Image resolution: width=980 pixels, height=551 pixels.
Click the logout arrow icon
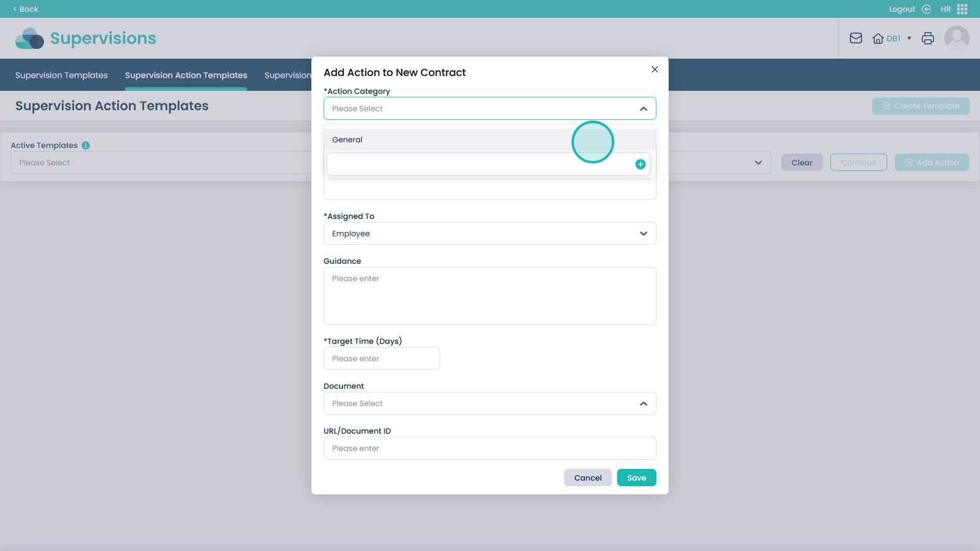click(926, 9)
